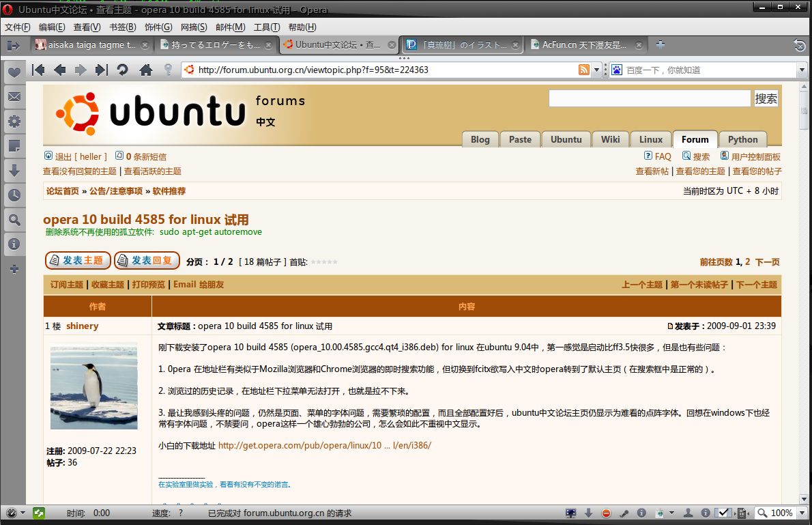812x525 pixels.
Task: Click the download arrow in status bar
Action: pyautogui.click(x=588, y=513)
